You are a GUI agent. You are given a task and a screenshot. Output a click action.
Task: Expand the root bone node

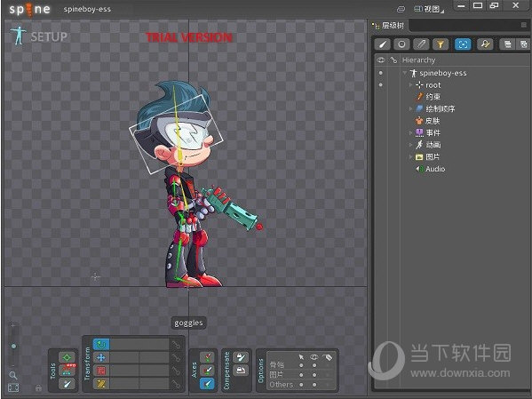(410, 85)
